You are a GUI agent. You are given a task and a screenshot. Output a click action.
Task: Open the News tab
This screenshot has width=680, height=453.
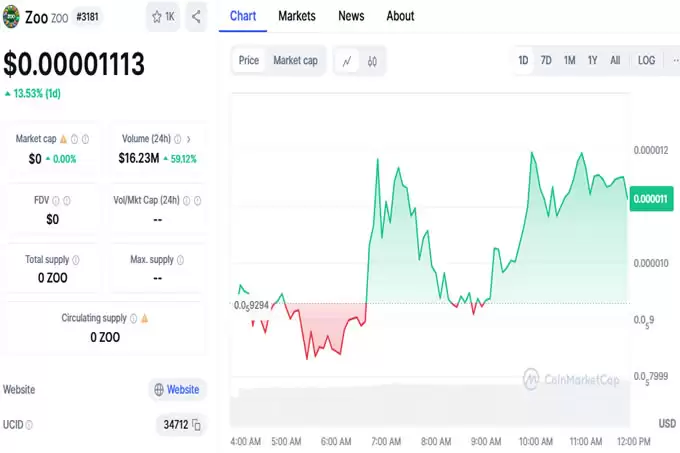coord(351,16)
